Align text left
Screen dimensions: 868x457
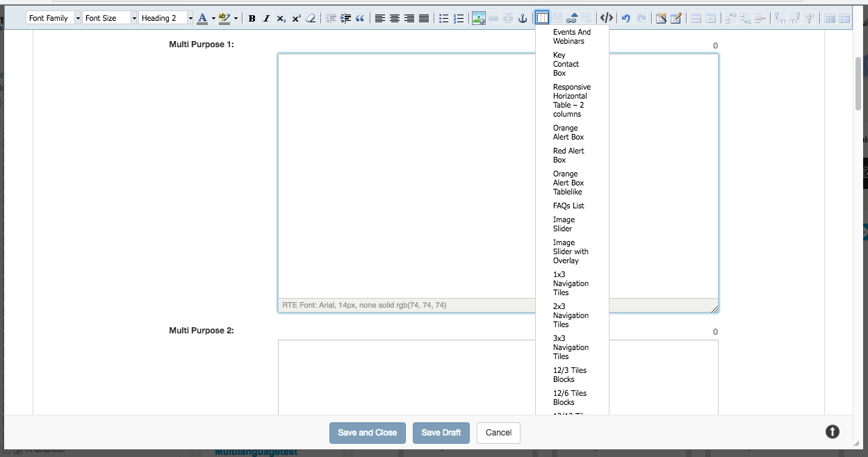380,18
